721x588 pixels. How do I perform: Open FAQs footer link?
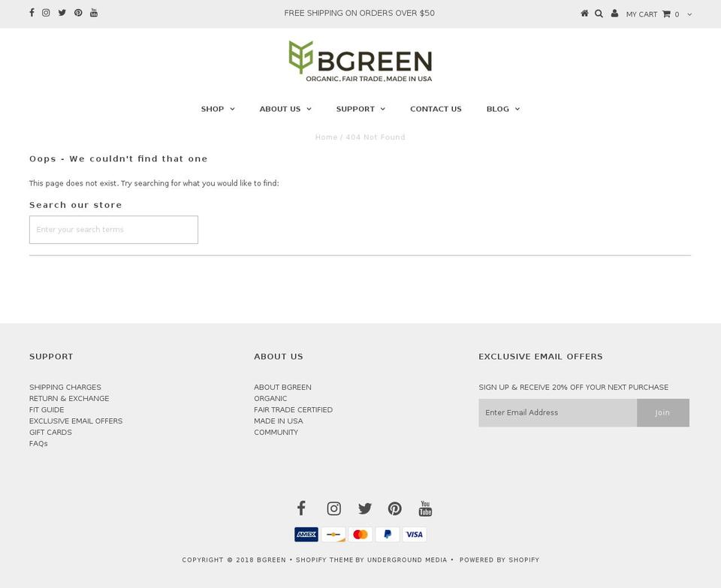(38, 444)
